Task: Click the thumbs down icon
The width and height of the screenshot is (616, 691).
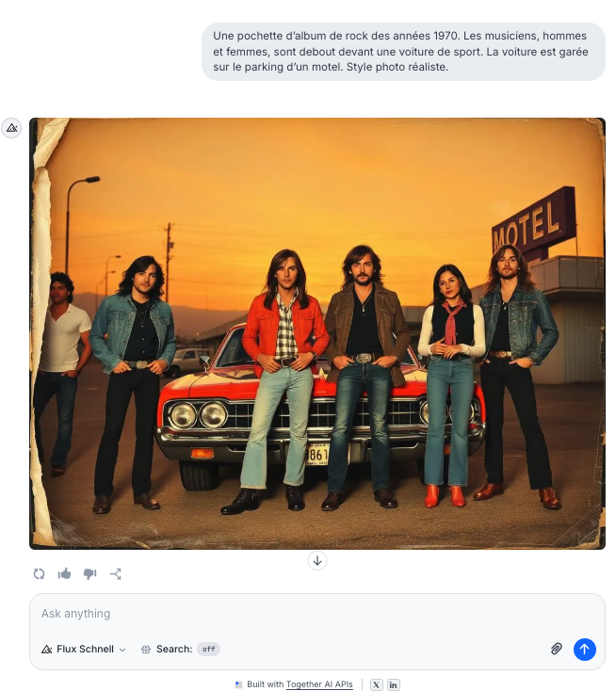Action: tap(90, 573)
